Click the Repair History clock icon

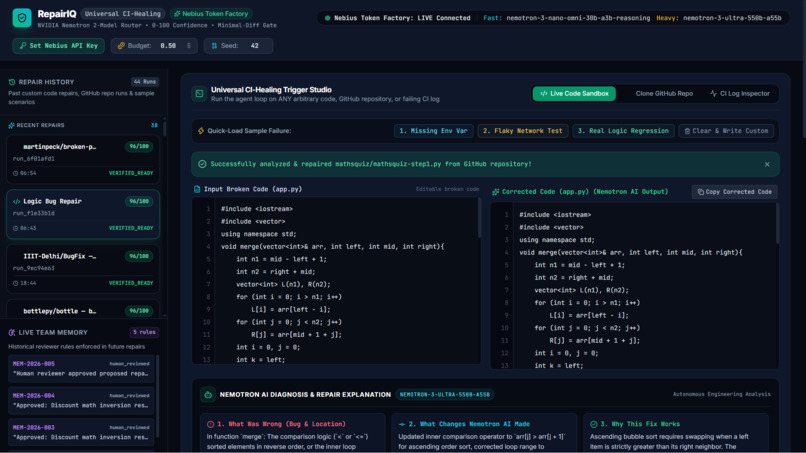[x=12, y=82]
